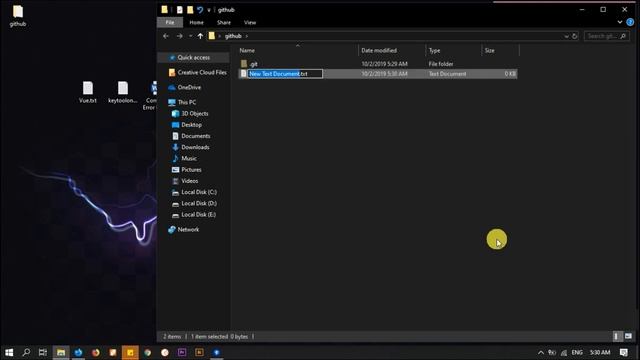The height and width of the screenshot is (360, 640).
Task: Open Premiere Pro from taskbar
Action: coord(182,352)
